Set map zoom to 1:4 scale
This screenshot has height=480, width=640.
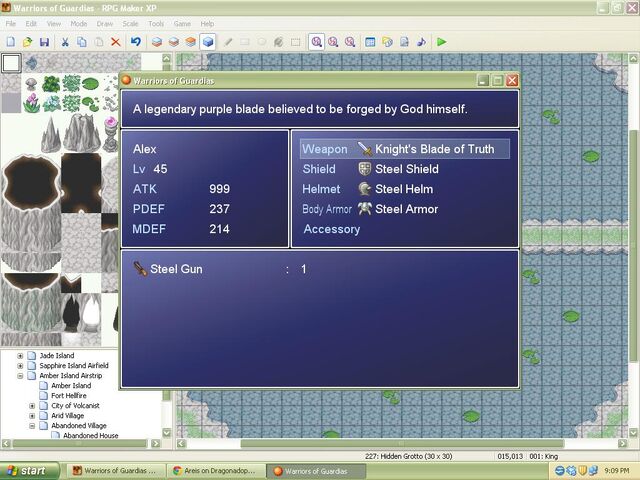(350, 42)
